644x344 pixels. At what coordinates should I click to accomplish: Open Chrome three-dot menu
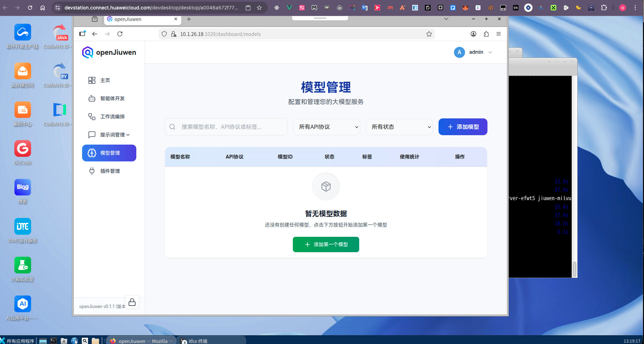pos(635,8)
